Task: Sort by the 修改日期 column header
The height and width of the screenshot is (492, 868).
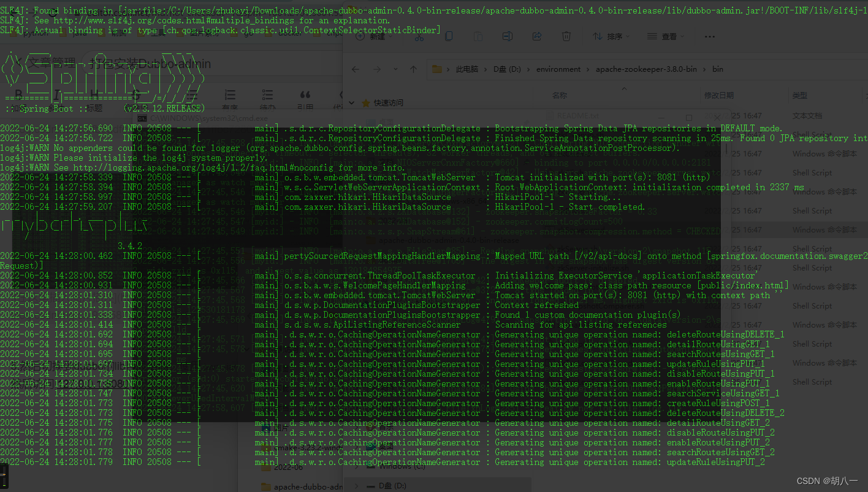Action: pos(719,96)
